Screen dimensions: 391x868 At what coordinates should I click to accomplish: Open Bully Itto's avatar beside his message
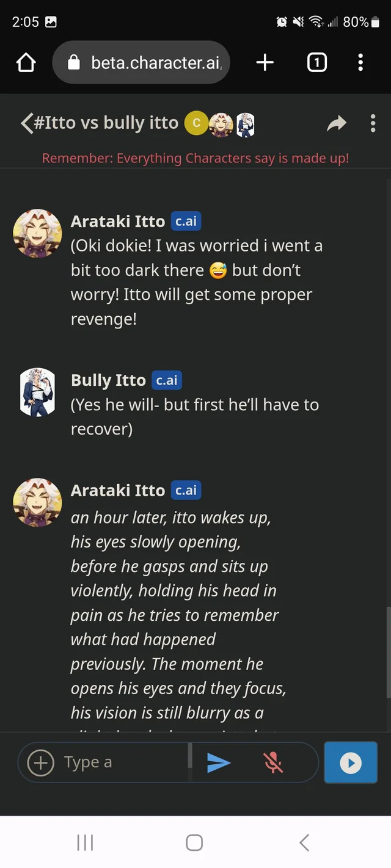coord(37,392)
